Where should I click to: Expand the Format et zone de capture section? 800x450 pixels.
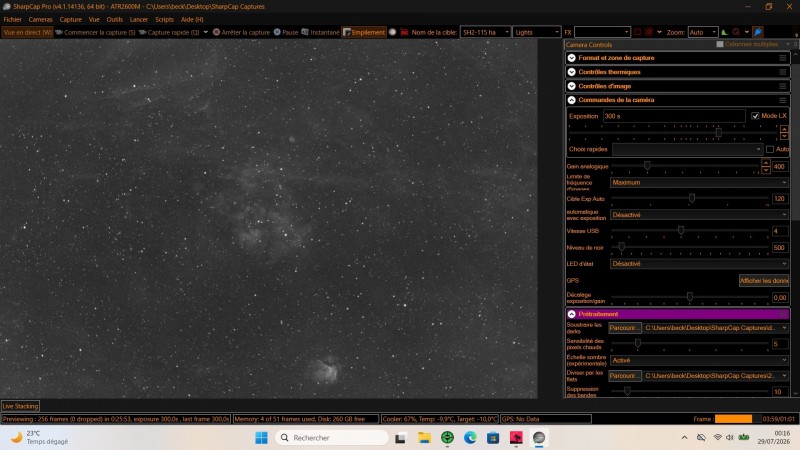point(571,58)
